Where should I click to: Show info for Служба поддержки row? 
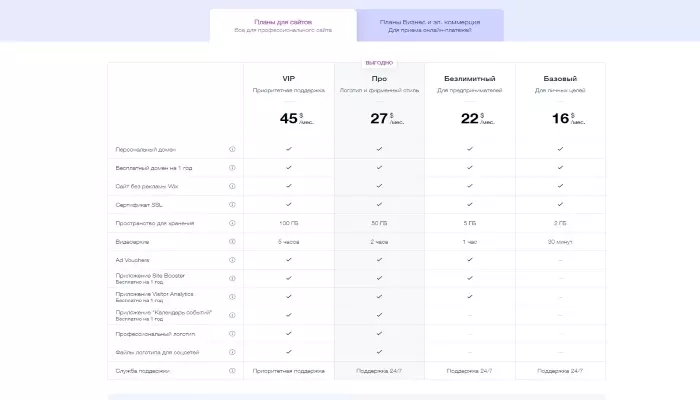point(232,371)
